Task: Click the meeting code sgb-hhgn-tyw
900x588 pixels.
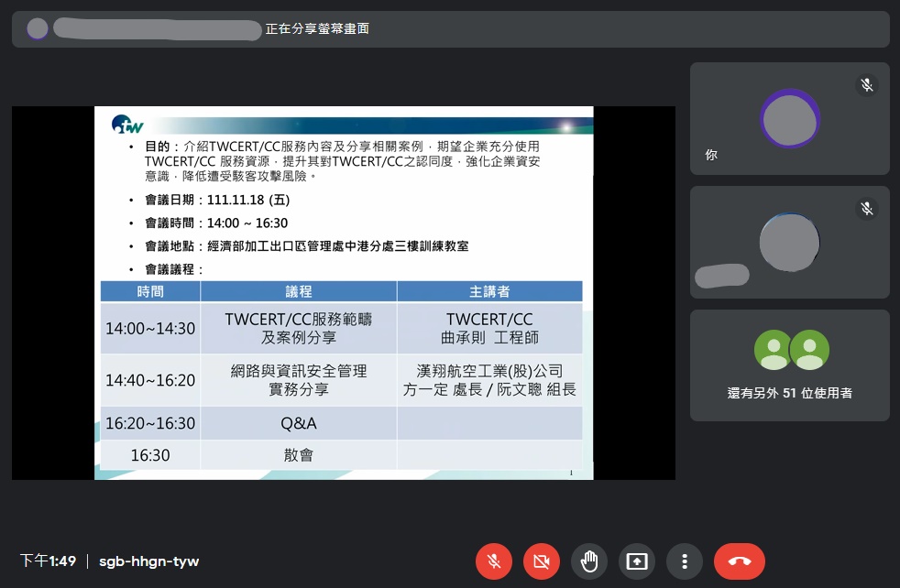Action: pyautogui.click(x=148, y=561)
